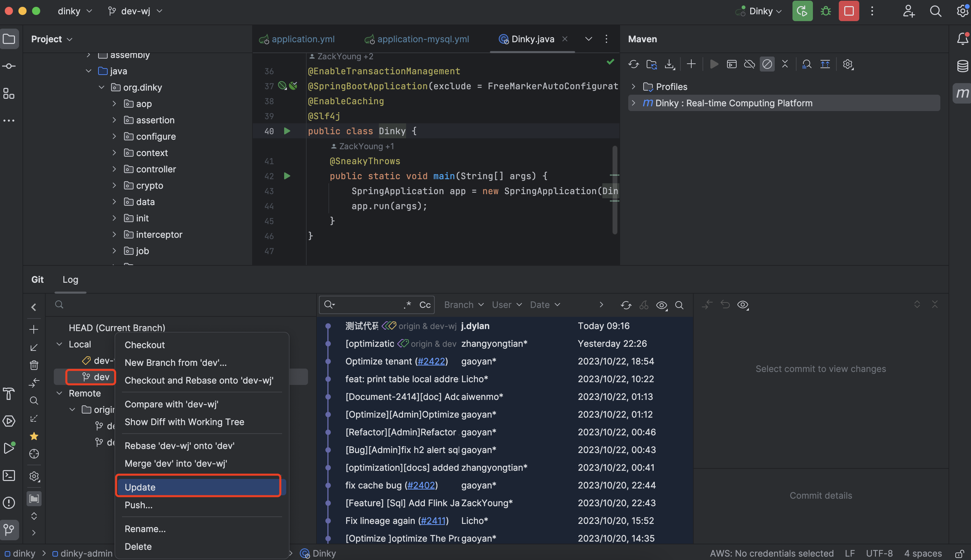
Task: Open the dev-wj branch widget
Action: pos(135,11)
